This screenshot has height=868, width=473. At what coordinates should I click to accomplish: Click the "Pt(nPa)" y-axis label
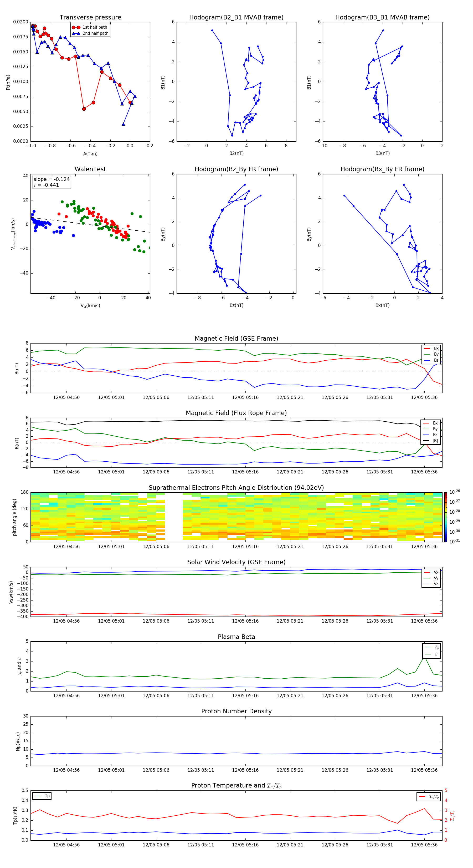pos(8,82)
